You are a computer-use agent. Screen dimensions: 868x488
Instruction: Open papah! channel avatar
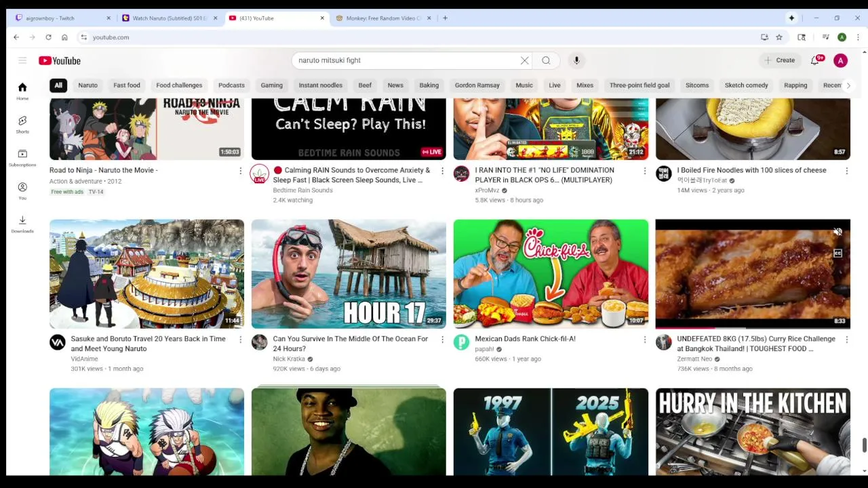461,342
